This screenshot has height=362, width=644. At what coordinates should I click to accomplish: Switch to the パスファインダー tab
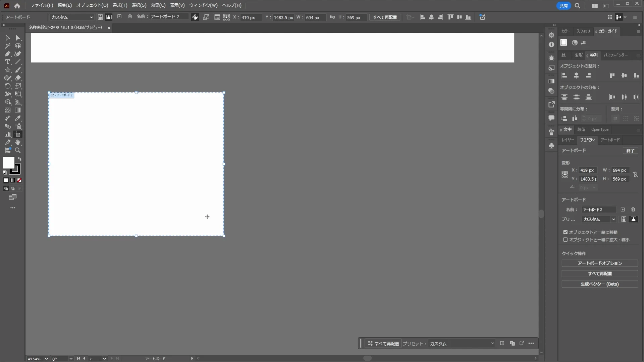[616, 55]
